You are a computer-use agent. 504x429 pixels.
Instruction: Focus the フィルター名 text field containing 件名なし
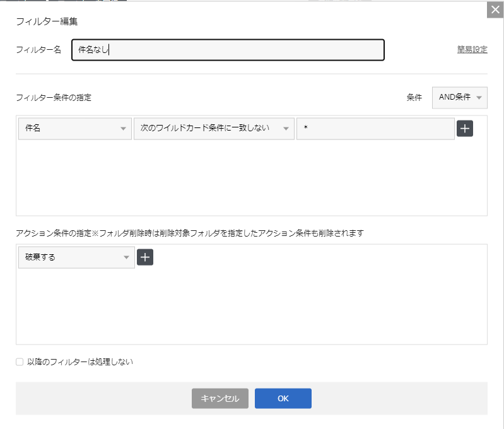click(x=228, y=50)
